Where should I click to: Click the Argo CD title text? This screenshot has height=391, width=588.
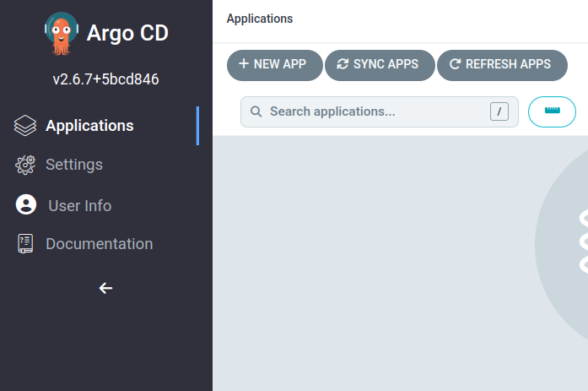[x=127, y=33]
